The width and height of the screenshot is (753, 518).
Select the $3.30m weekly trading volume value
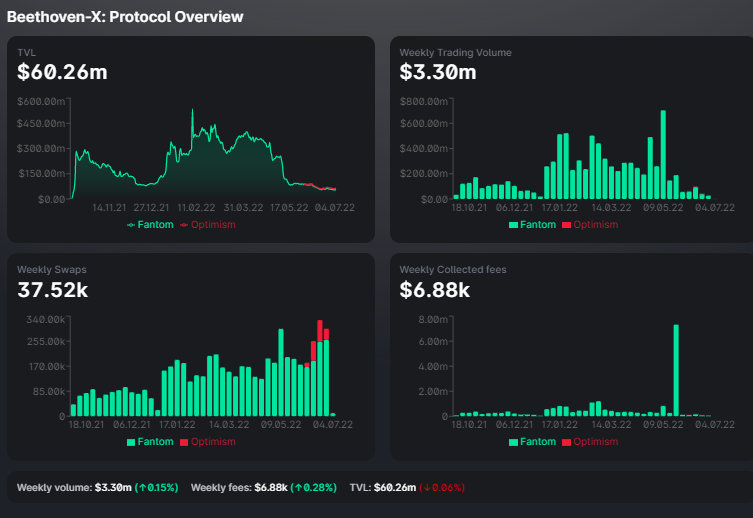[438, 72]
